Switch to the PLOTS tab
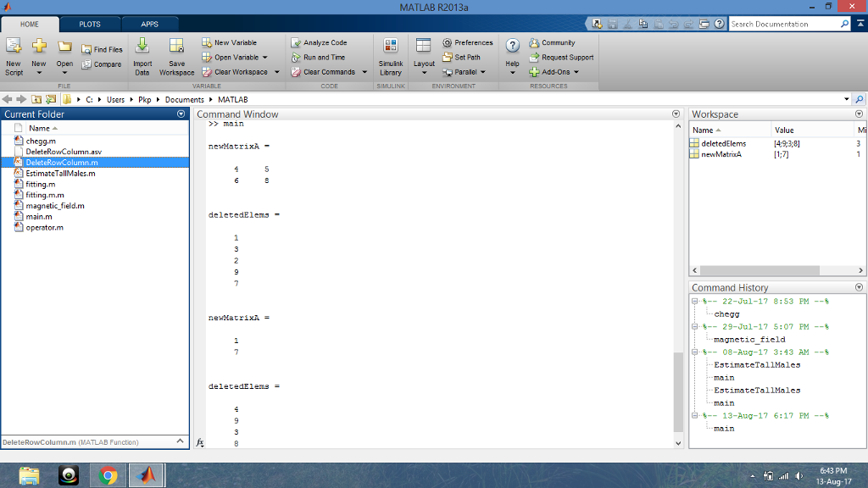 tap(90, 25)
